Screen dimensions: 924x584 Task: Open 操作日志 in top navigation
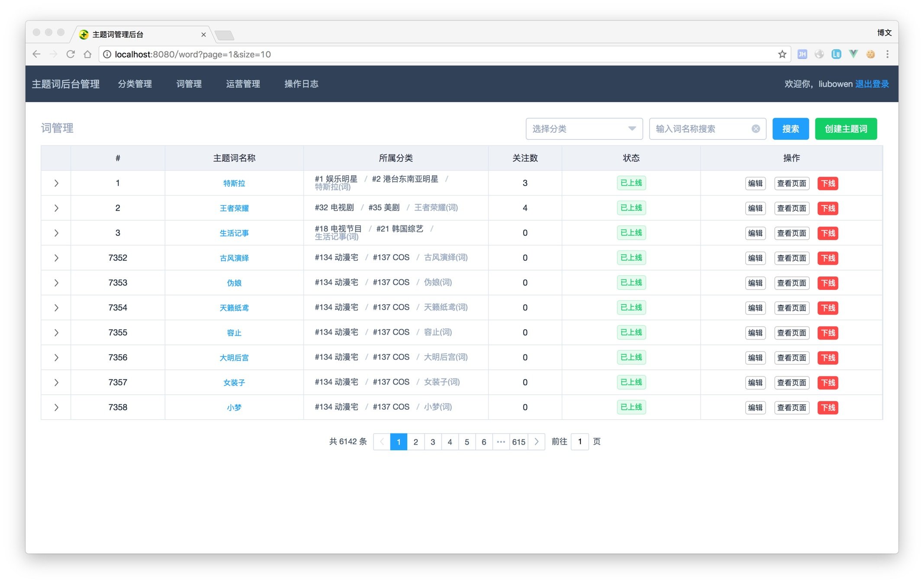(301, 84)
